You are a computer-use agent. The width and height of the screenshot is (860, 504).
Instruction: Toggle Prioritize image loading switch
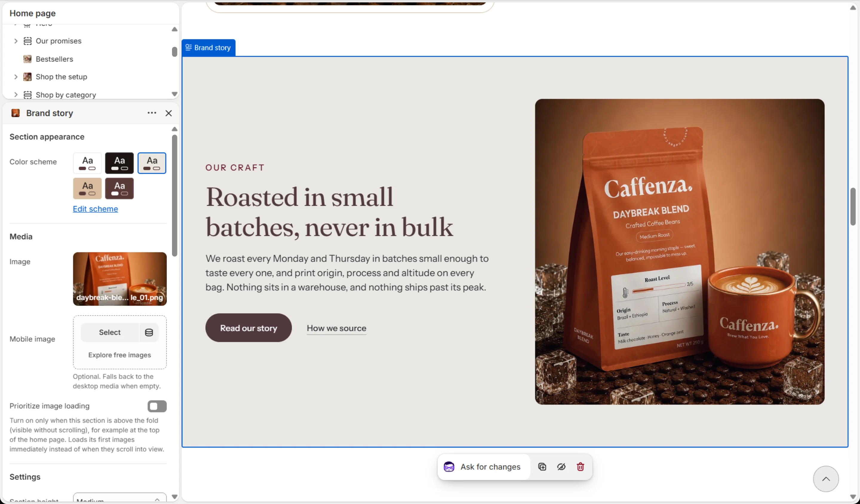click(157, 406)
